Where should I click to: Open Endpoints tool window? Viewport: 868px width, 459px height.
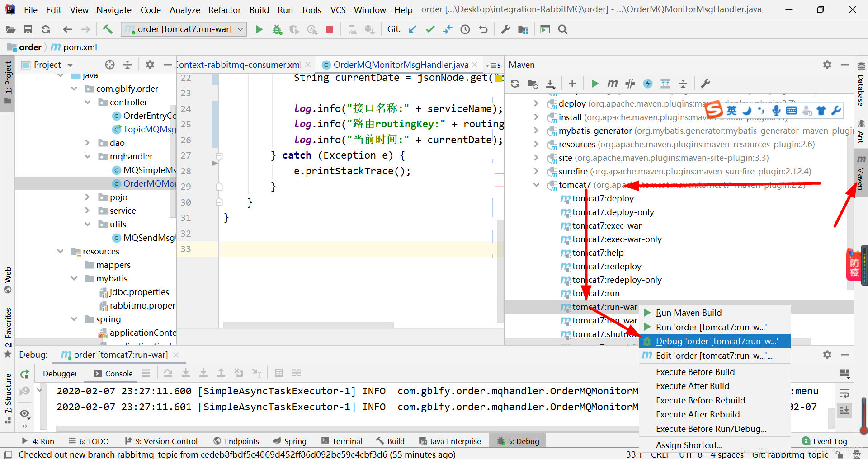pos(236,441)
